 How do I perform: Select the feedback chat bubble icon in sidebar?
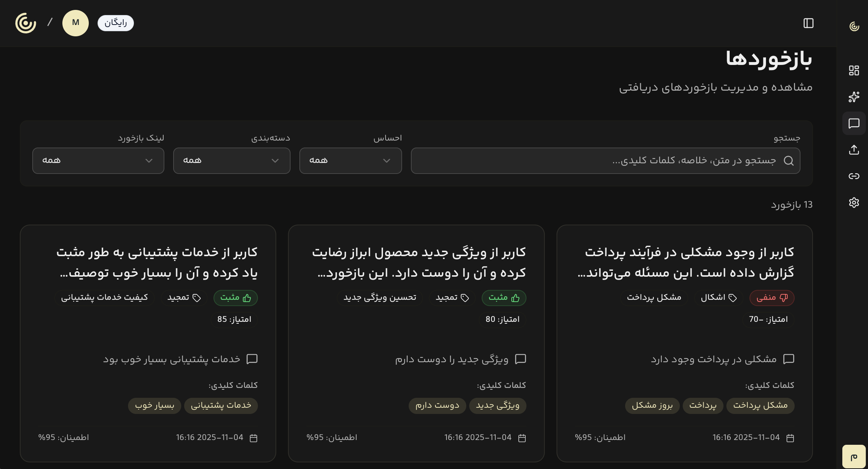[x=854, y=123]
